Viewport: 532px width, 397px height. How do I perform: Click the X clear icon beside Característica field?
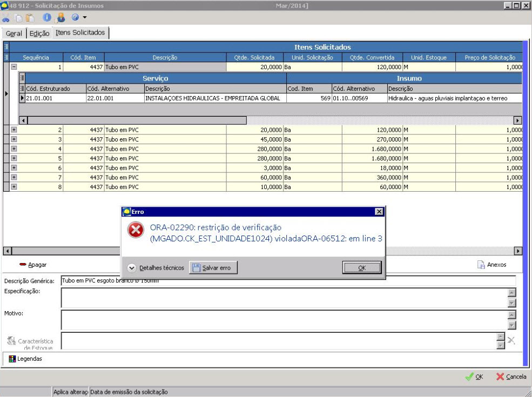click(x=511, y=340)
